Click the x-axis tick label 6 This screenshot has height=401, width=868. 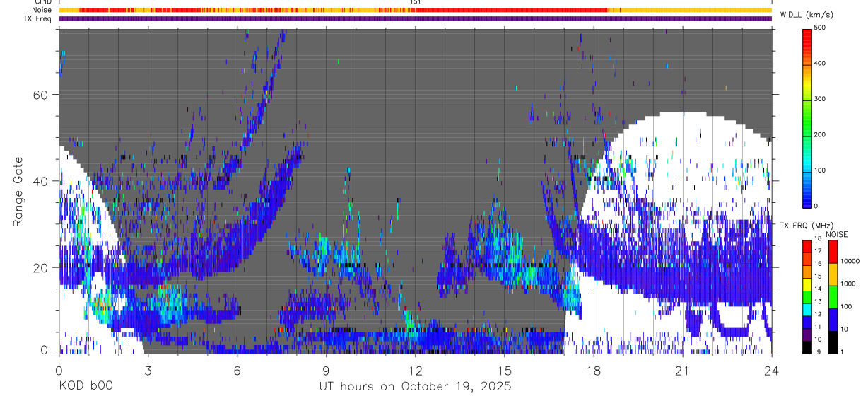coord(237,371)
